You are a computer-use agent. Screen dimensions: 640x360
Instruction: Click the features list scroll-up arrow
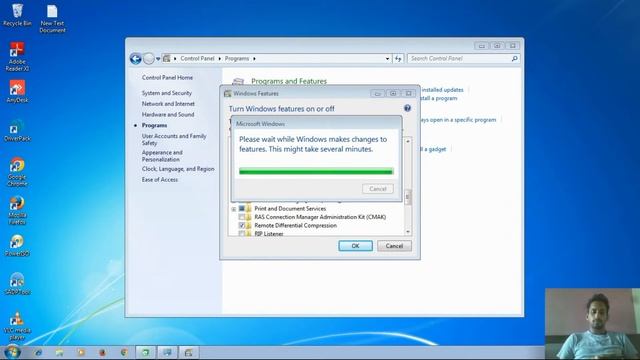408,141
